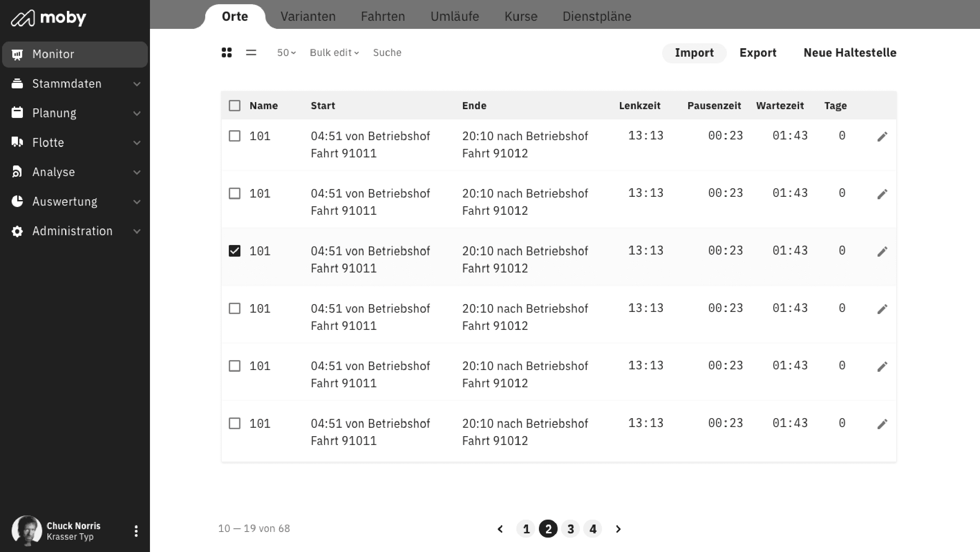Switch to the Fahrten tab

coord(383,16)
